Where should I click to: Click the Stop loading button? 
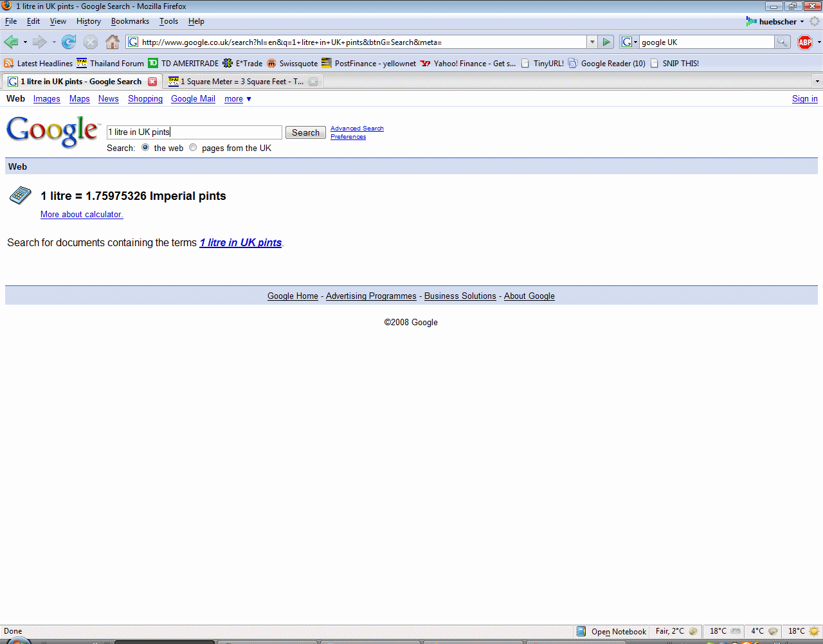(91, 42)
